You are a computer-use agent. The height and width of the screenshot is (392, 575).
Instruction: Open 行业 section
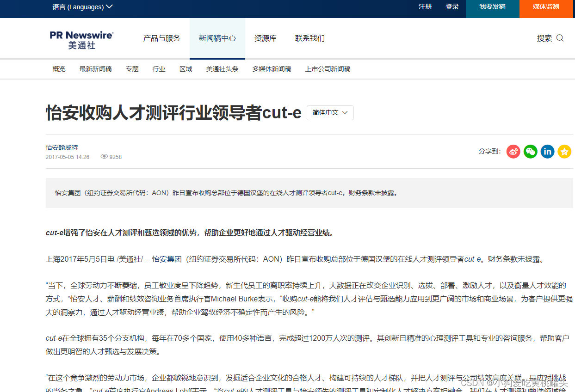159,69
